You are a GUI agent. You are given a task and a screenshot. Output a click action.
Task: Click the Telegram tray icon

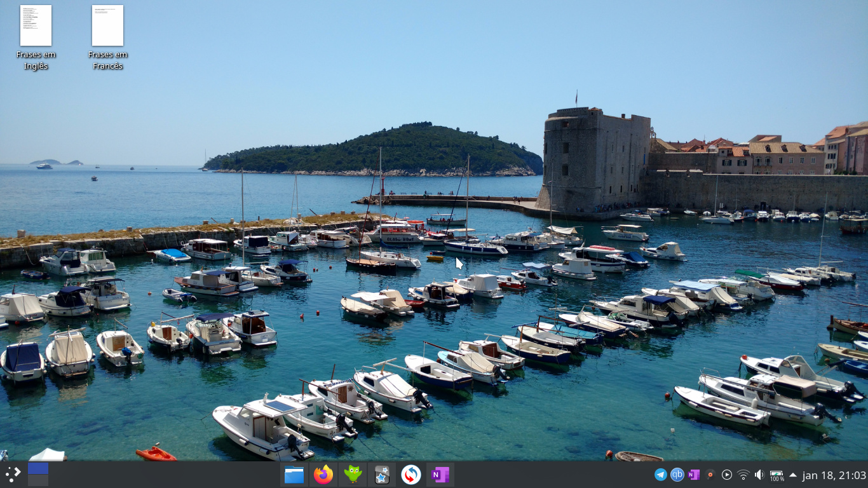(661, 475)
